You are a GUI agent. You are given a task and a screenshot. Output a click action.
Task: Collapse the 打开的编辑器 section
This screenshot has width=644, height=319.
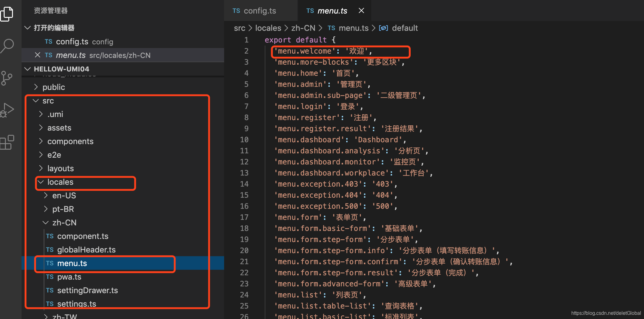tap(28, 28)
